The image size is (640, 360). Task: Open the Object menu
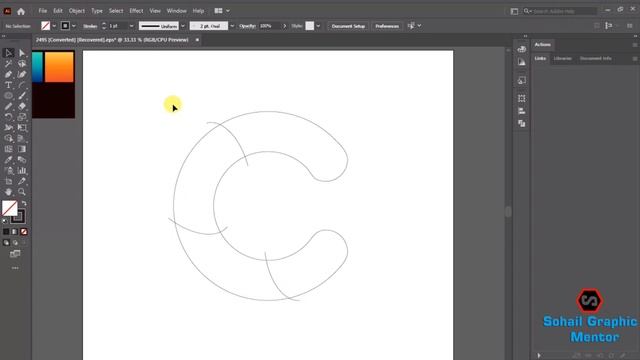click(x=77, y=11)
